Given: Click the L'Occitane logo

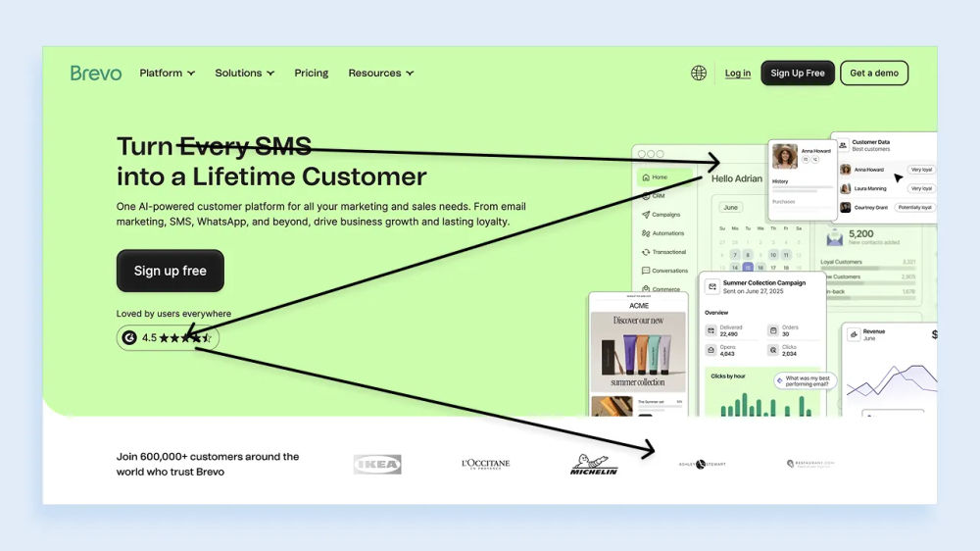Looking at the screenshot, I should (x=486, y=464).
